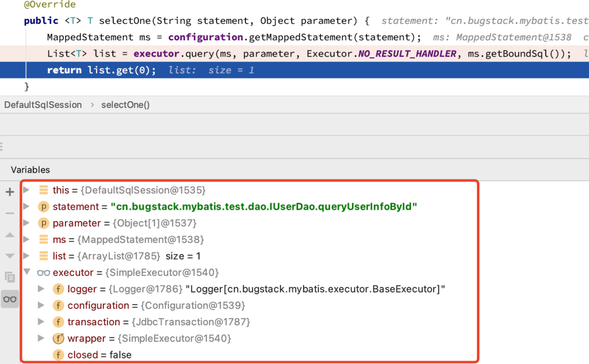The height and width of the screenshot is (364, 589).
Task: Expand the ms MappedStatement variable
Action: pos(26,240)
